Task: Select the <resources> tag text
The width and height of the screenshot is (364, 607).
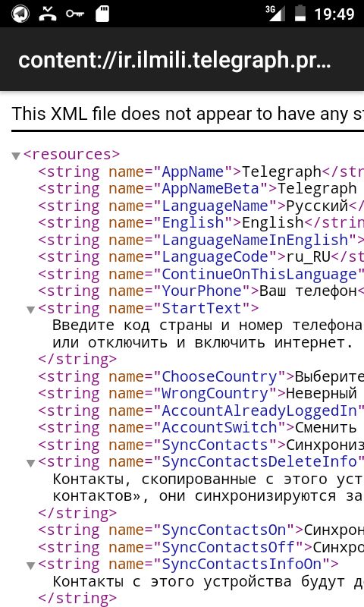Action: [x=71, y=155]
